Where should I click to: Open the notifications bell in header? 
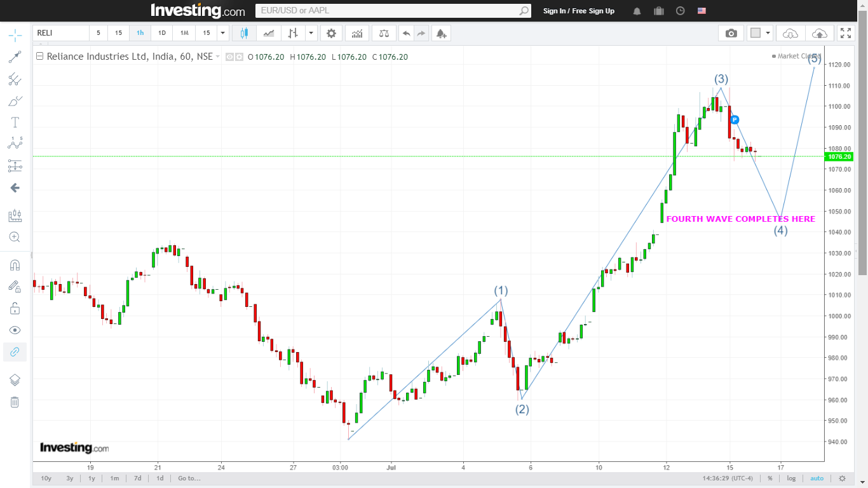pos(637,11)
